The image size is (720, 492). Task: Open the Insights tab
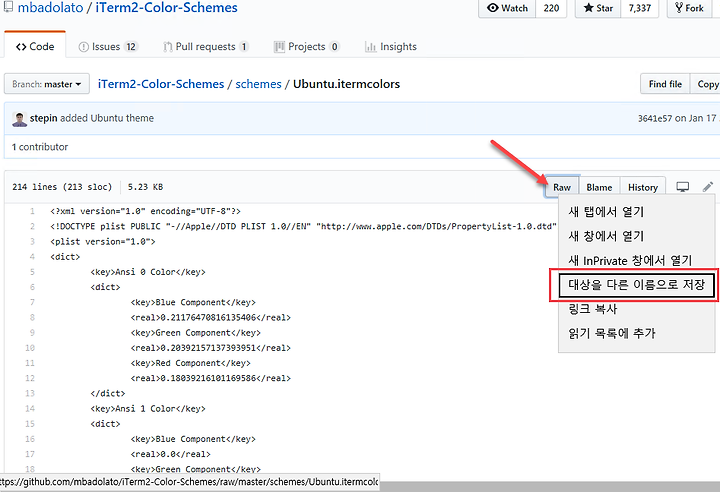point(391,46)
